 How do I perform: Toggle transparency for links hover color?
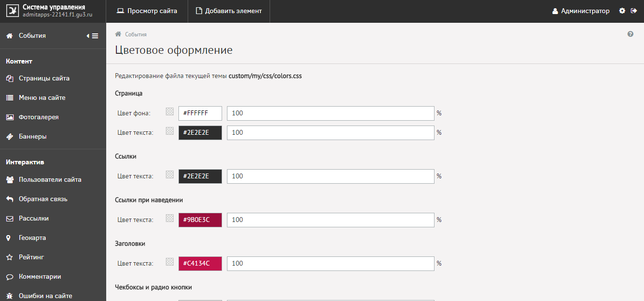[170, 218]
